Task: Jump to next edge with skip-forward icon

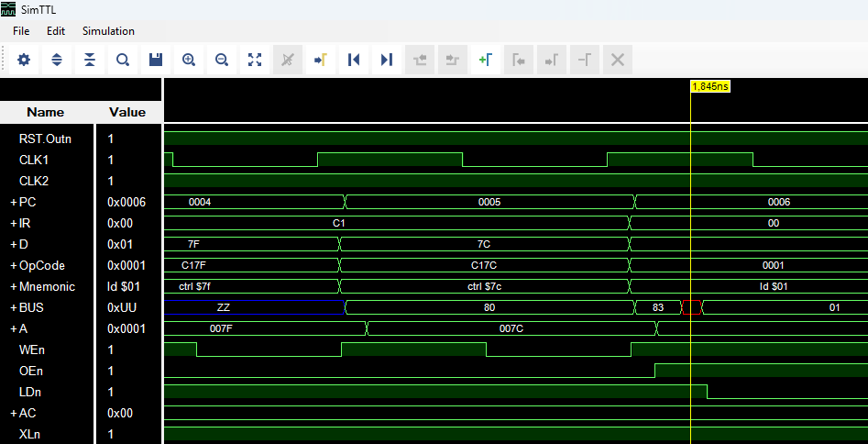Action: click(x=387, y=60)
